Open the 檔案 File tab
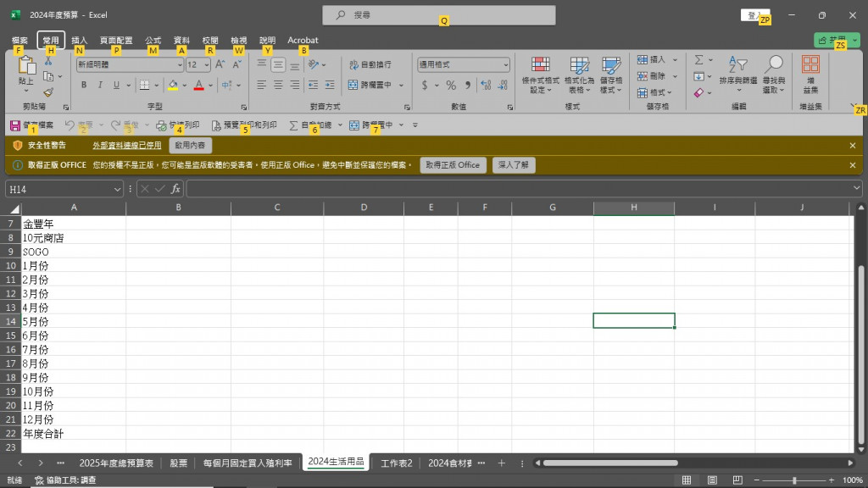 click(19, 41)
